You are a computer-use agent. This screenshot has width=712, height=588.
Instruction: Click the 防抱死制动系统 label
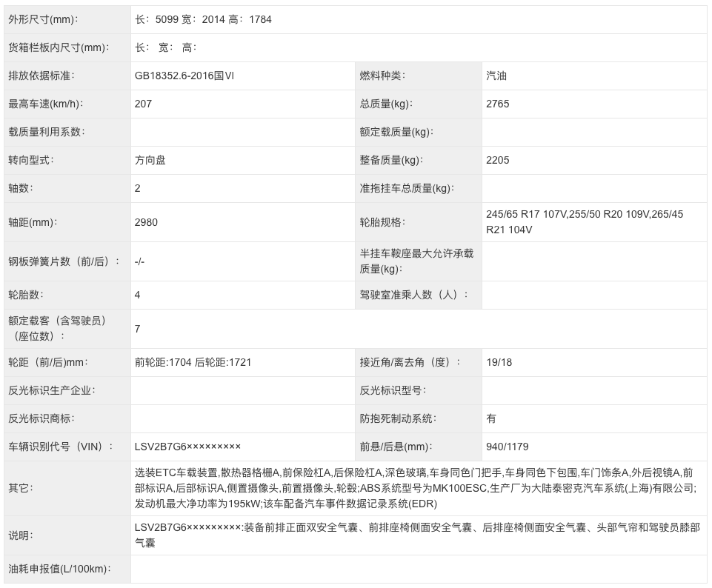tap(398, 418)
